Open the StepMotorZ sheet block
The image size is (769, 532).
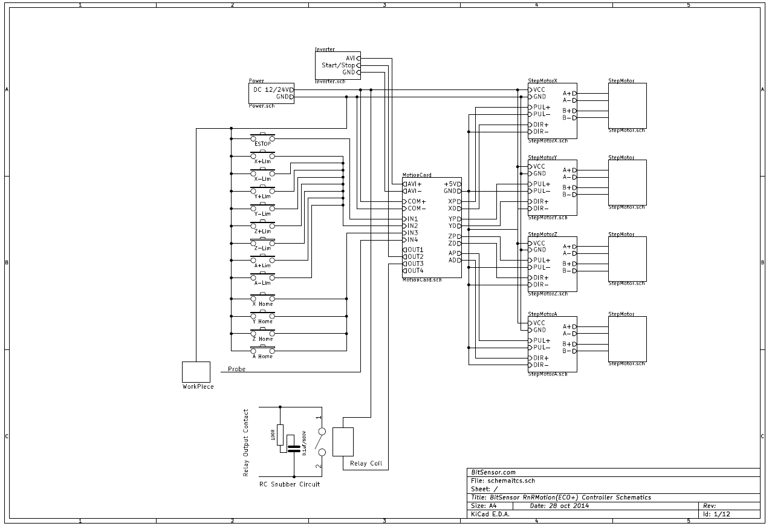(x=552, y=264)
